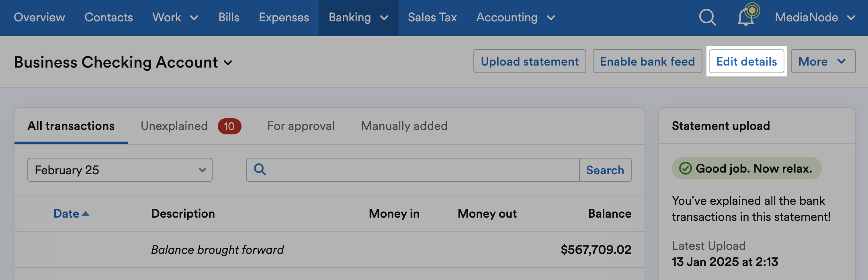Expand the Accounting menu dropdown
Image resolution: width=868 pixels, height=280 pixels.
[516, 18]
